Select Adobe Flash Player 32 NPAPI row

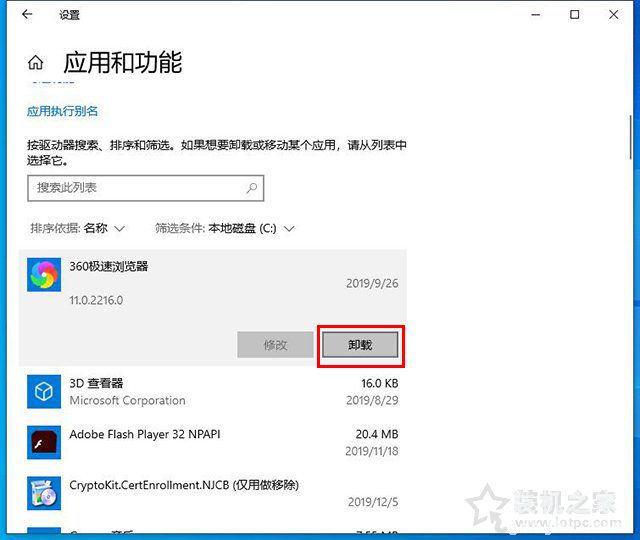[x=213, y=442]
